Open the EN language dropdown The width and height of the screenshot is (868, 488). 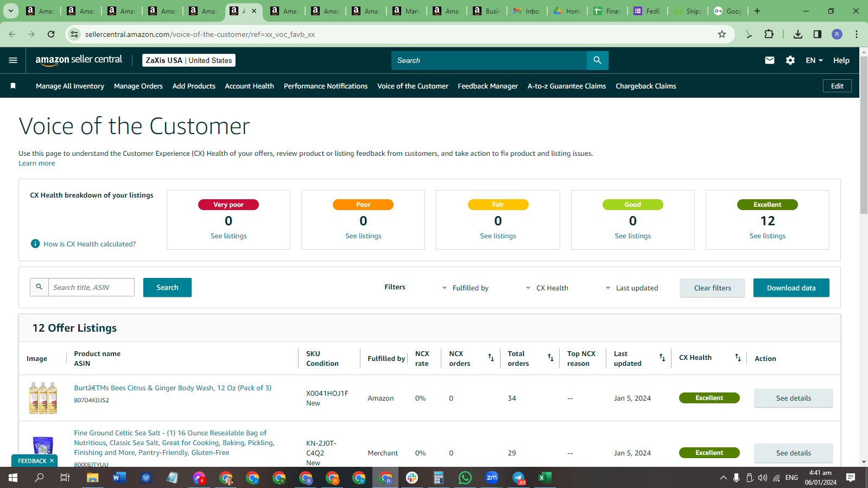(x=814, y=60)
